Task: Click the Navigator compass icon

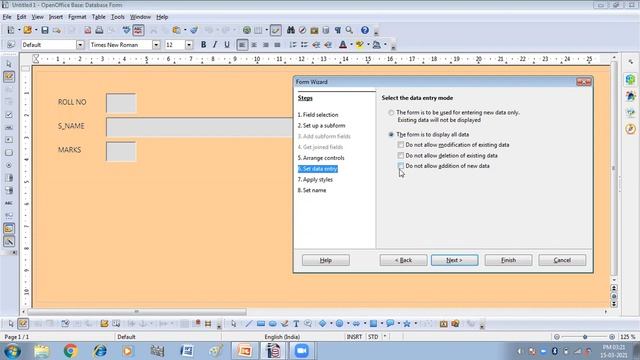Action: [302, 30]
